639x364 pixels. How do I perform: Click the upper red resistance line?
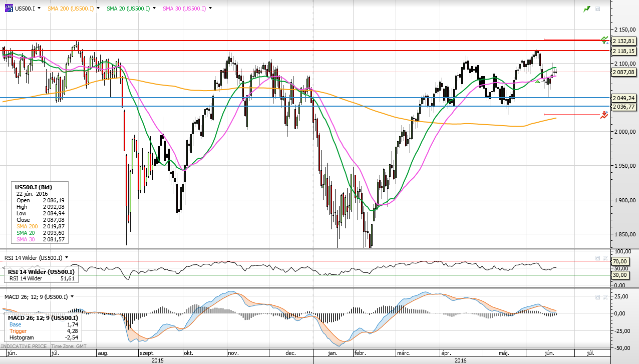coord(305,41)
